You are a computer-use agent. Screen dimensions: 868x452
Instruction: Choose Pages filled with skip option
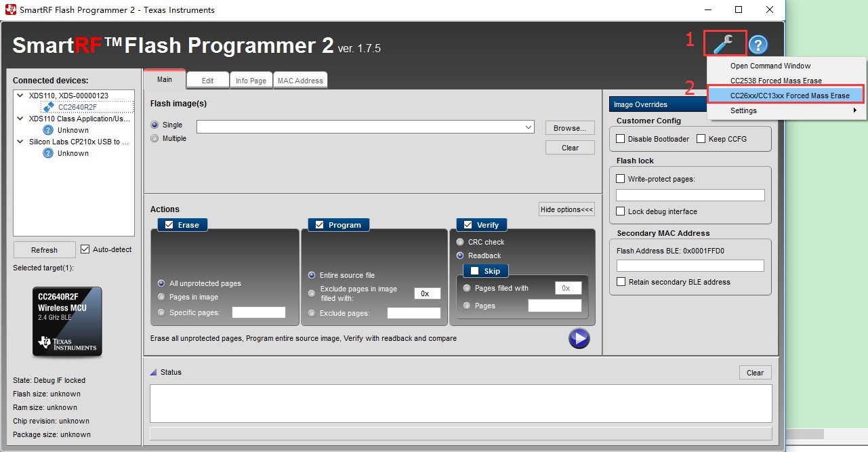pyautogui.click(x=467, y=288)
